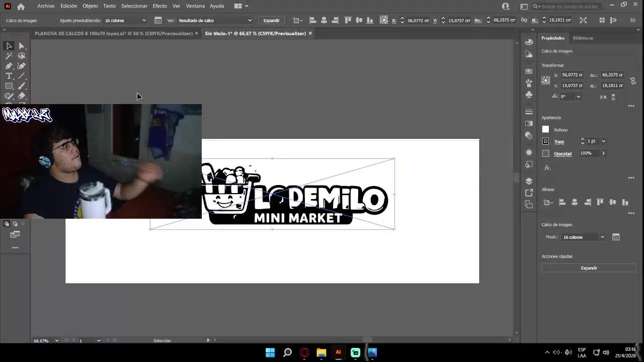Open the Gradient panel icon
Screen dimensions: 644x362
(x=529, y=124)
